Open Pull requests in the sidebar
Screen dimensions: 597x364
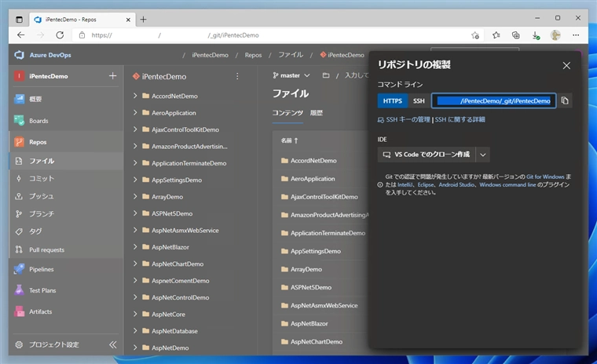tap(46, 250)
